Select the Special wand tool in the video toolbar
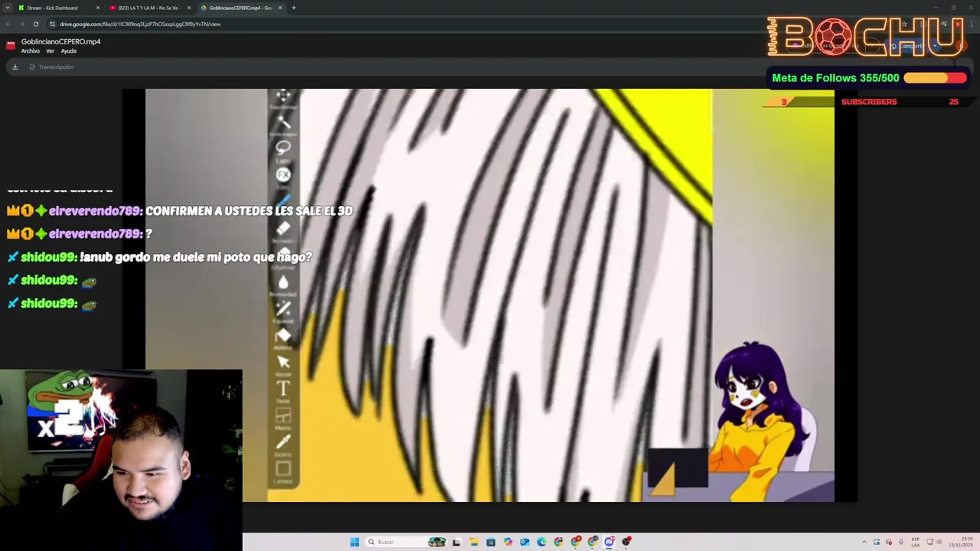 point(283,309)
